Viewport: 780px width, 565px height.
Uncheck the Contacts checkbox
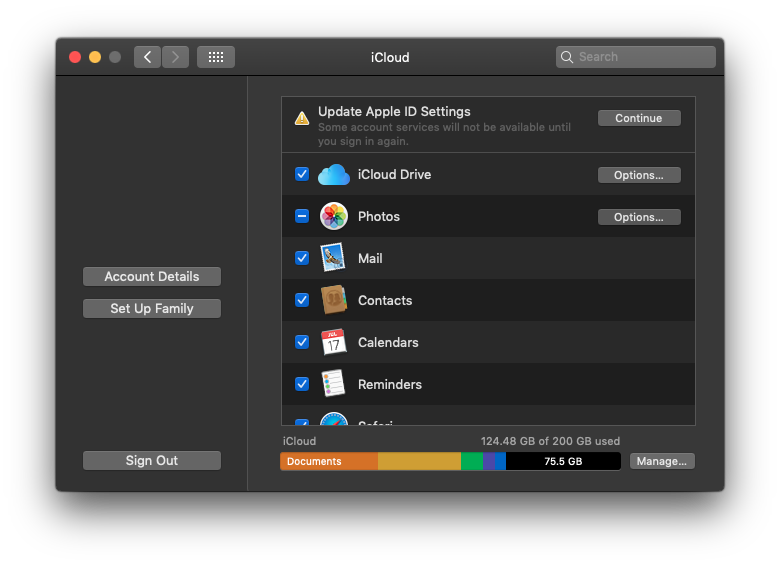click(302, 300)
